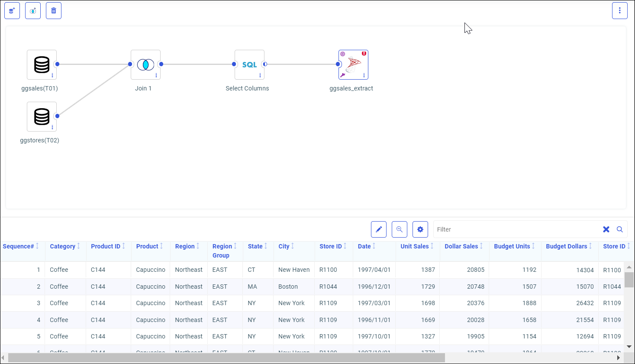635x364 pixels.
Task: Sort using the Dollar Sales arrow icon
Action: click(481, 246)
